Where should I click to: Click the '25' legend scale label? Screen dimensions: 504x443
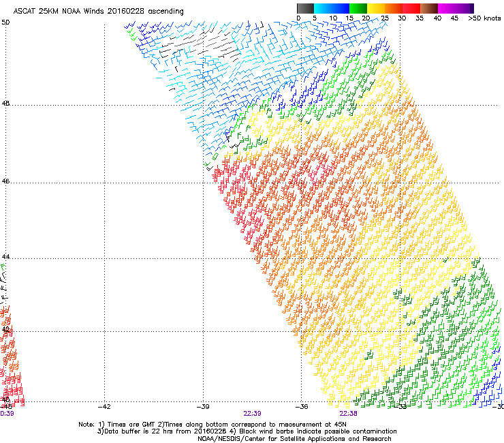pos(385,18)
